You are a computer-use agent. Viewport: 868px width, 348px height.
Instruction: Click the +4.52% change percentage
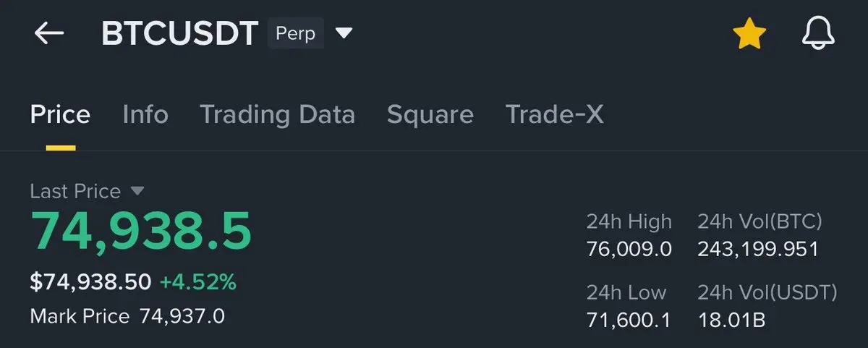point(197,282)
